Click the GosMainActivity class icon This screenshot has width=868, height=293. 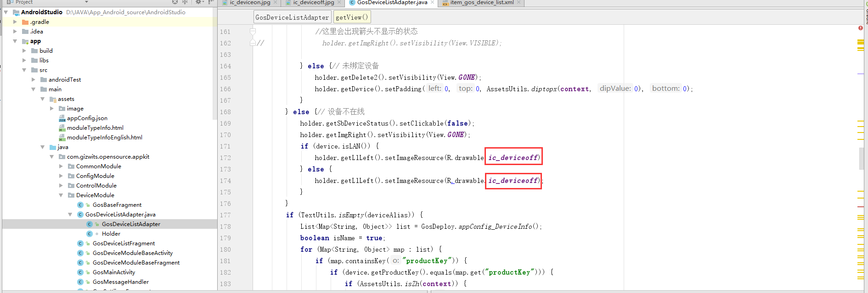tap(80, 272)
